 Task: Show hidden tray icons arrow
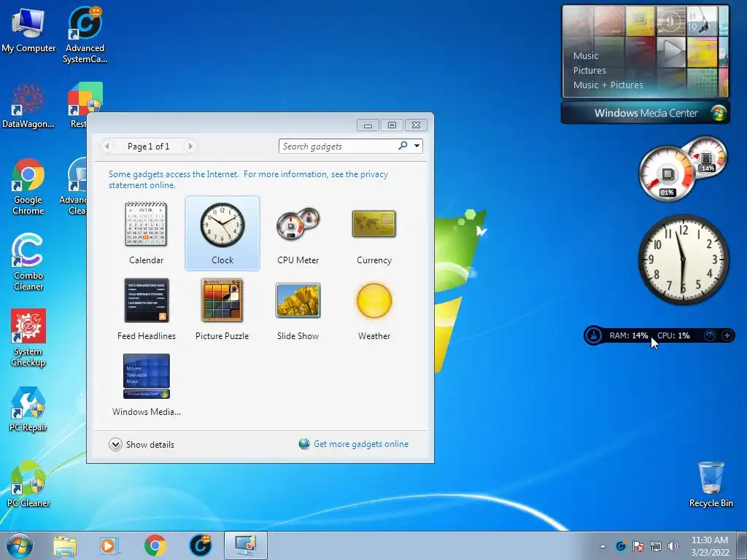coord(603,546)
